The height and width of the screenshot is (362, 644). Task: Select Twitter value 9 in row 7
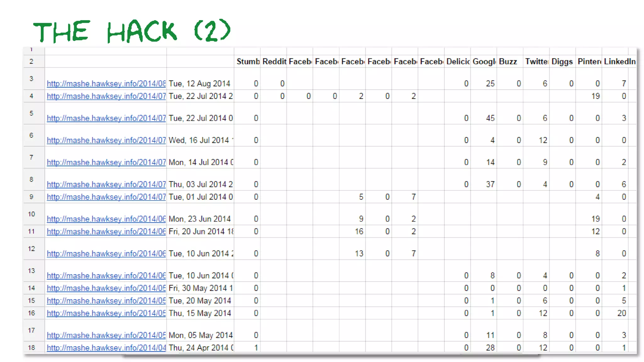[x=545, y=162]
